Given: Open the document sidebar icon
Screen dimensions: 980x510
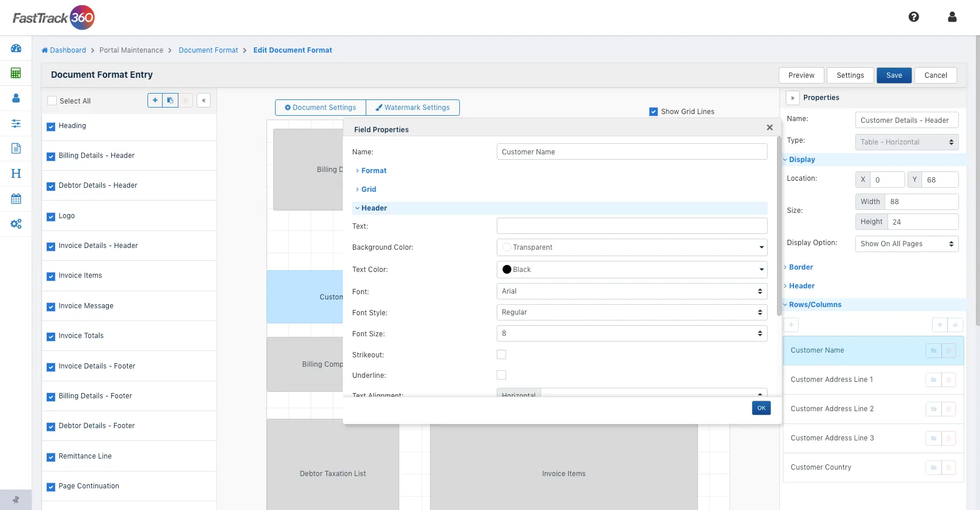Looking at the screenshot, I should pos(16,149).
